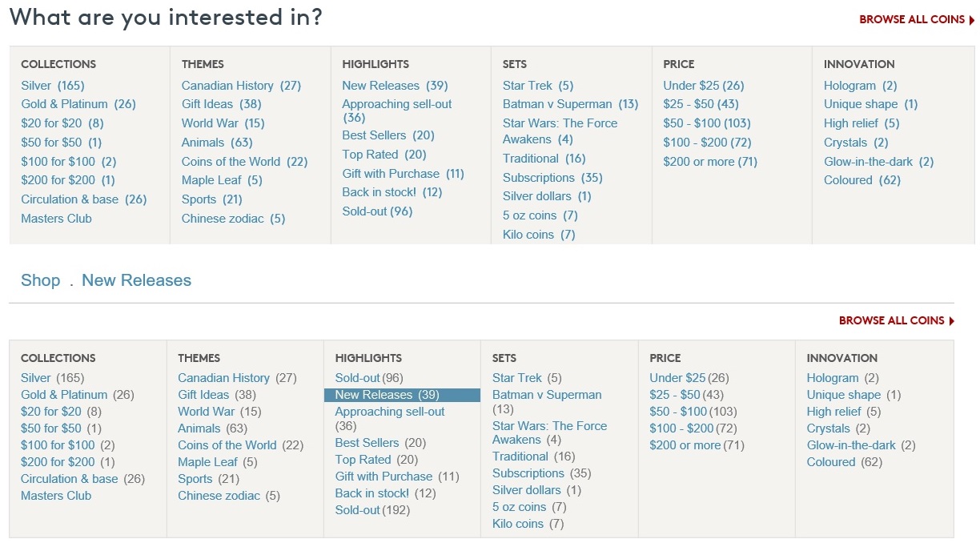Image resolution: width=980 pixels, height=543 pixels.
Task: Open Chinese zodiac (5) in the lower Themes list
Action: point(229,496)
